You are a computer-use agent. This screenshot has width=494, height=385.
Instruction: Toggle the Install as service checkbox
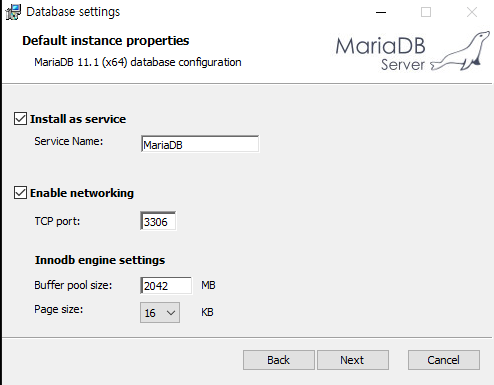click(x=20, y=119)
